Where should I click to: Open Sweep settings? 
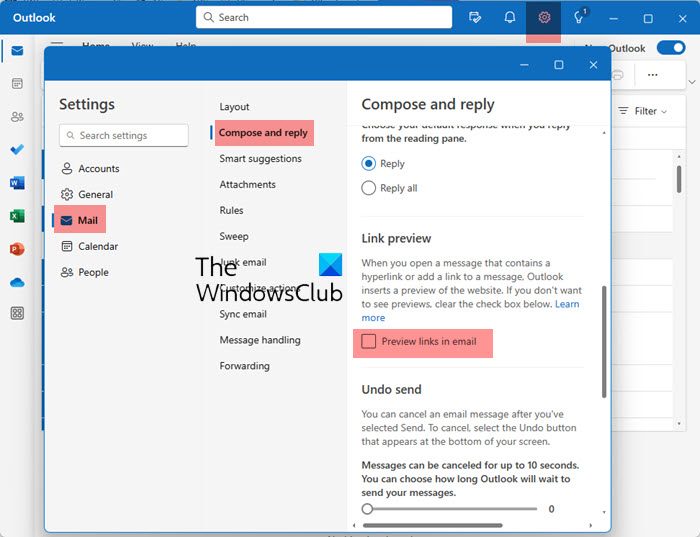pos(233,236)
